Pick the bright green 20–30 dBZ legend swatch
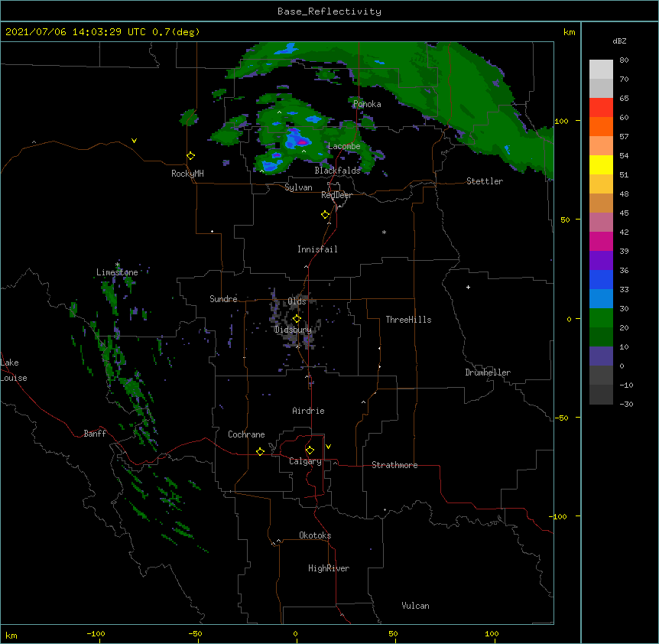Viewport: 659px width, 644px height. [601, 318]
